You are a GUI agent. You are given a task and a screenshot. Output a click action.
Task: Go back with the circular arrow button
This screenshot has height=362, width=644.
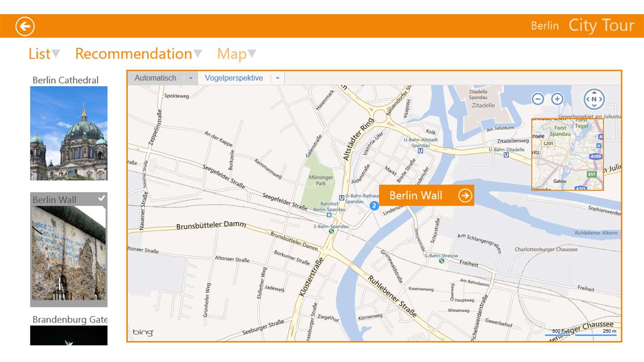pos(25,26)
